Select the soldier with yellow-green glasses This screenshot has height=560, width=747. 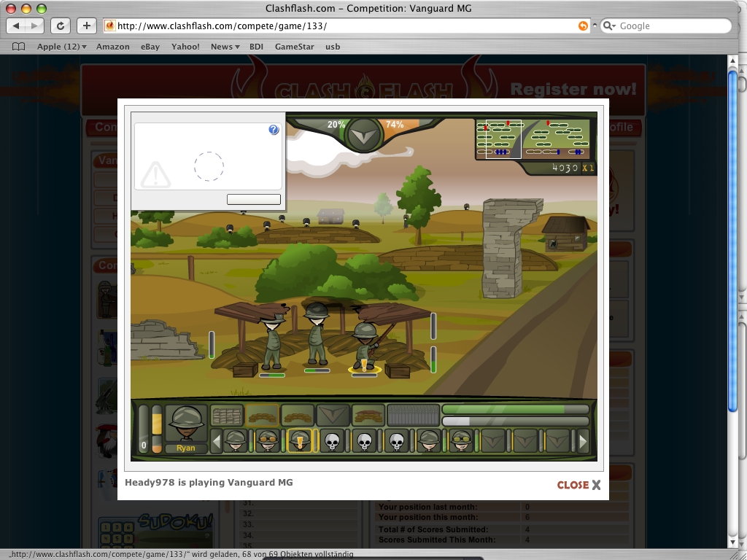point(461,441)
